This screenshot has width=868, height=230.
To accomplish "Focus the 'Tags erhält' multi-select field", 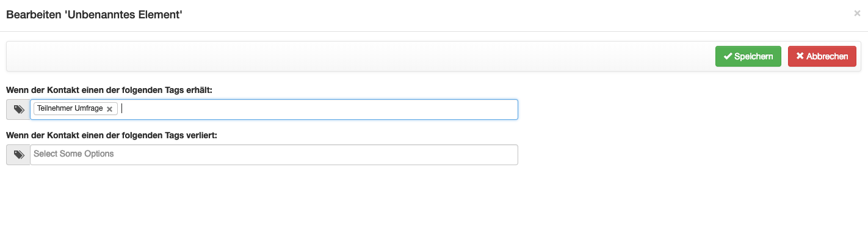I will click(274, 109).
